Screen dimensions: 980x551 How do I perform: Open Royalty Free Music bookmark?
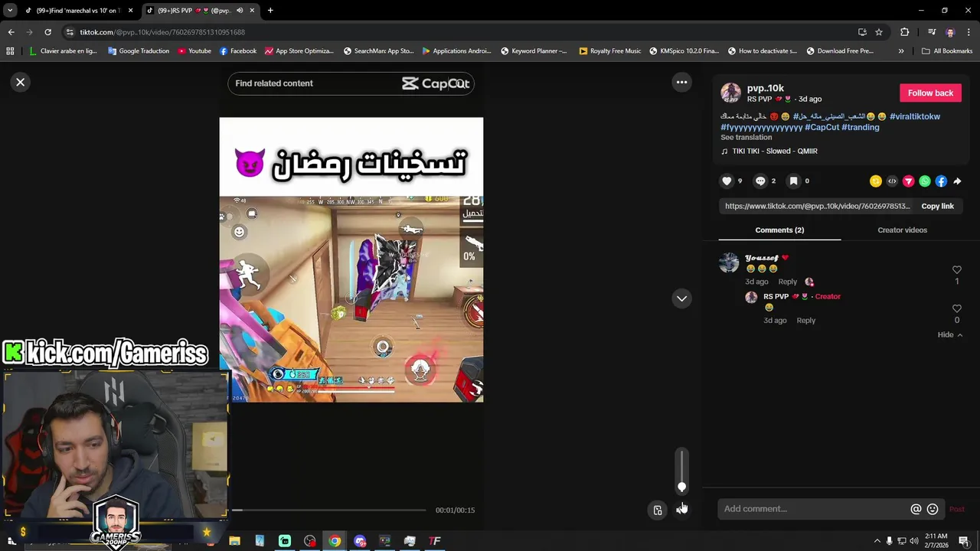pyautogui.click(x=610, y=51)
